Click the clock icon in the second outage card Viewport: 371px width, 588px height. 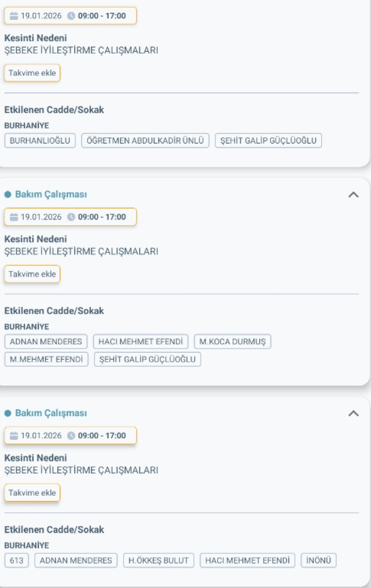(x=70, y=217)
